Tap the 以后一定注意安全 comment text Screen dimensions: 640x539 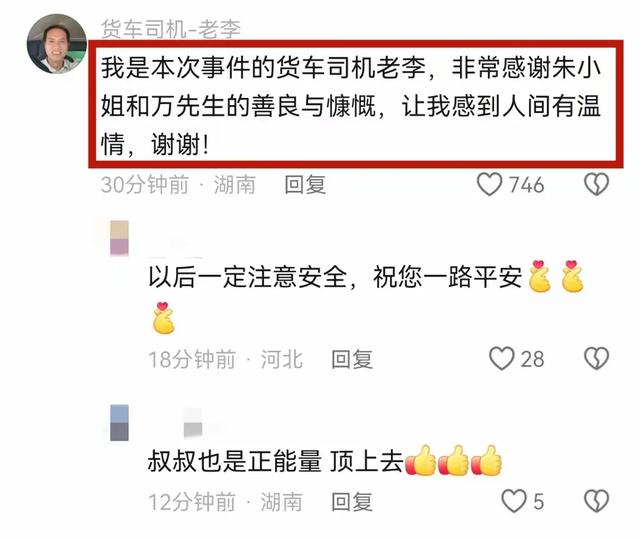[x=366, y=297]
